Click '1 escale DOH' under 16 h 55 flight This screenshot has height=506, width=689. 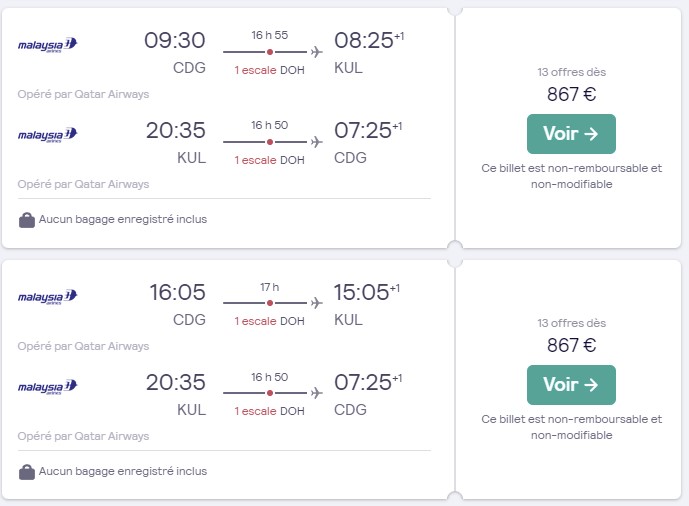coord(269,70)
